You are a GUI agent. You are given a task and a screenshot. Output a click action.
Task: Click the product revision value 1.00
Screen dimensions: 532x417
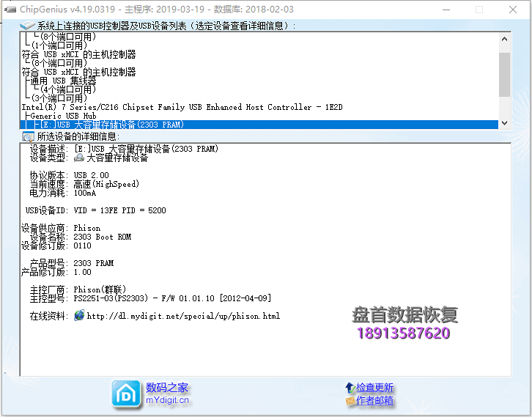coord(83,272)
